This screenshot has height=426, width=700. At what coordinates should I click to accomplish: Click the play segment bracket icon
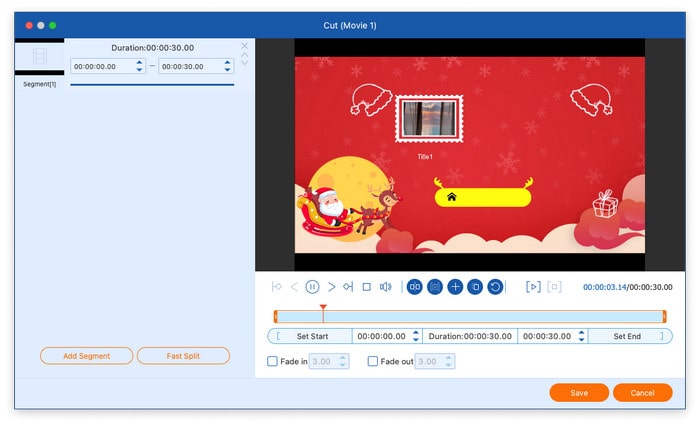coord(533,287)
